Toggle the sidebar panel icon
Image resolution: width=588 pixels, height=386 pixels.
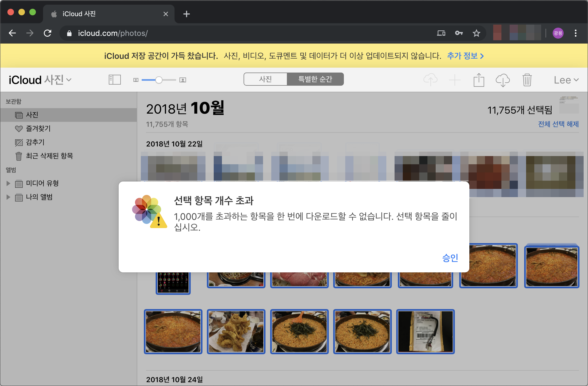point(115,80)
